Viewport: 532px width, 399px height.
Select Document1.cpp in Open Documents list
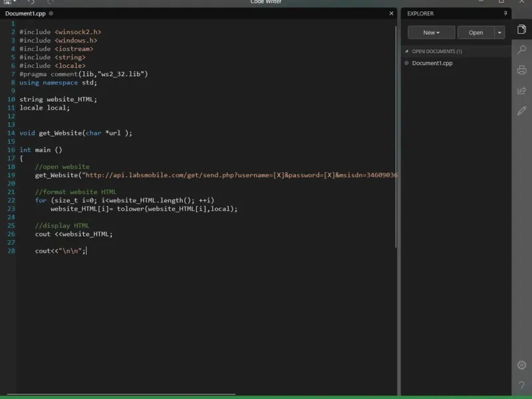(x=432, y=63)
